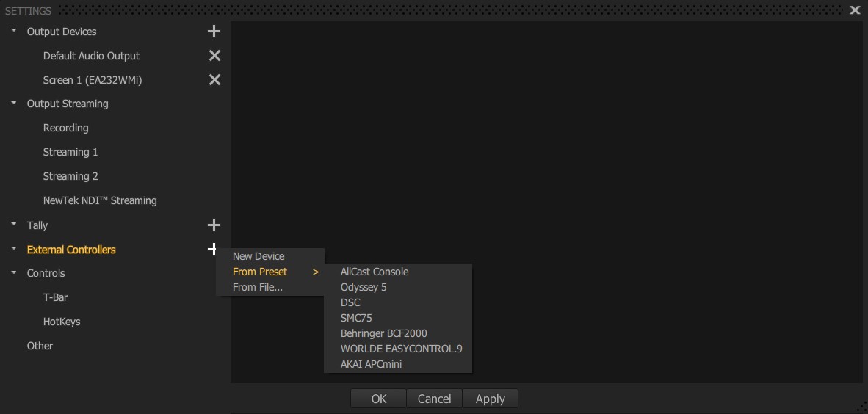Select SMC75 preset
The width and height of the screenshot is (868, 414).
pyautogui.click(x=398, y=319)
